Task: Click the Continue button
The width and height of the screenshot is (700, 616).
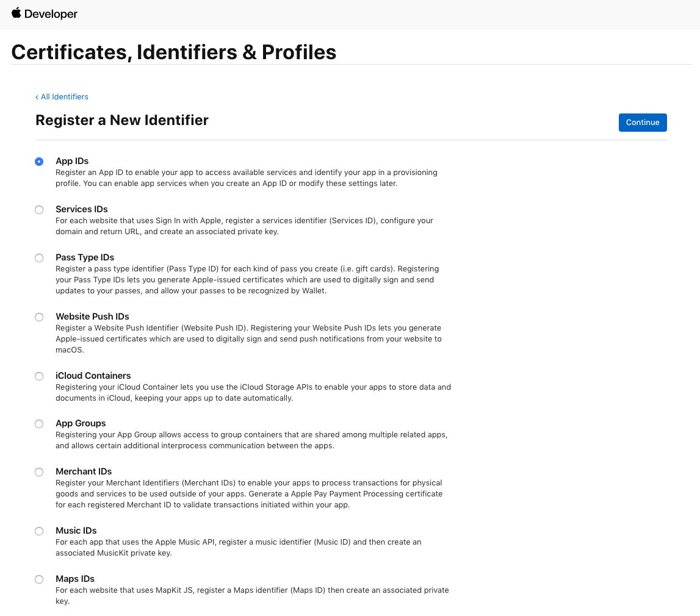Action: point(643,123)
